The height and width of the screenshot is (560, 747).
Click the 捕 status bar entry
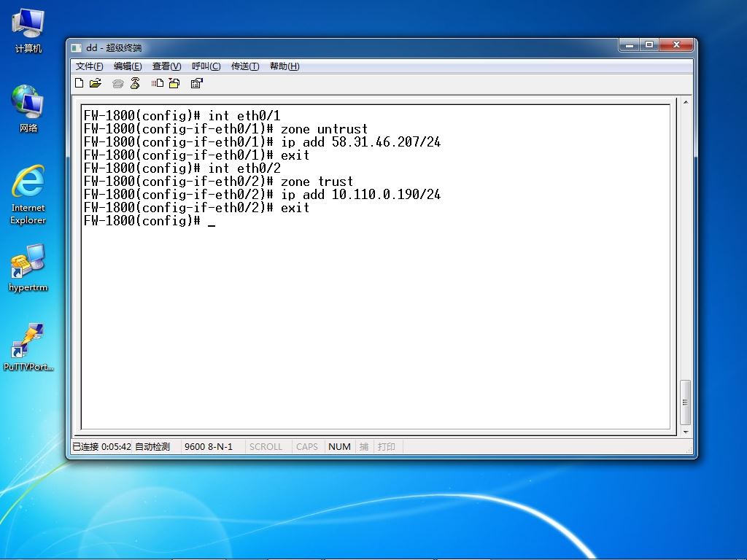pos(364,447)
